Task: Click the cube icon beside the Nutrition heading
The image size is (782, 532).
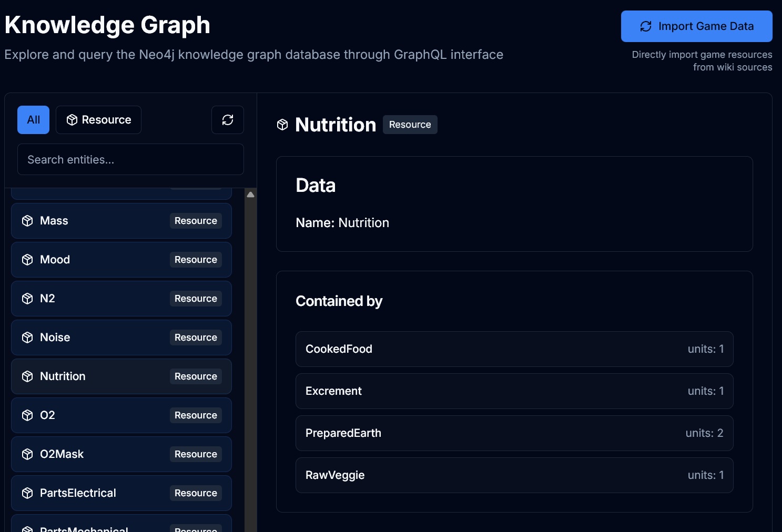Action: [282, 125]
